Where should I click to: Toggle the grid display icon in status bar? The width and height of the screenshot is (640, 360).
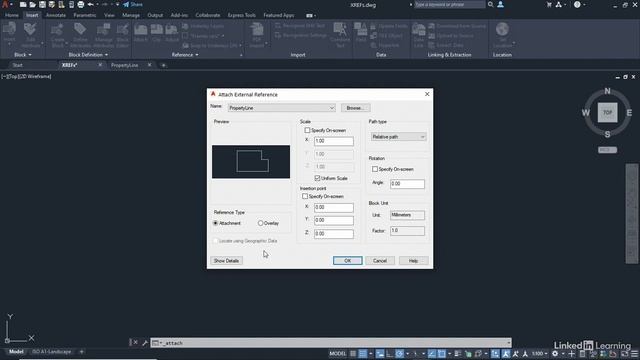(353, 354)
